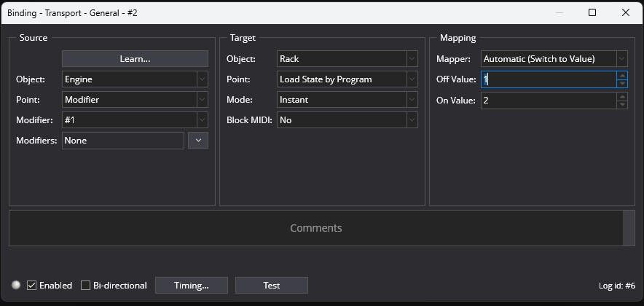Expand the Load State by Program dropdown
This screenshot has width=644, height=306.
pyautogui.click(x=347, y=79)
